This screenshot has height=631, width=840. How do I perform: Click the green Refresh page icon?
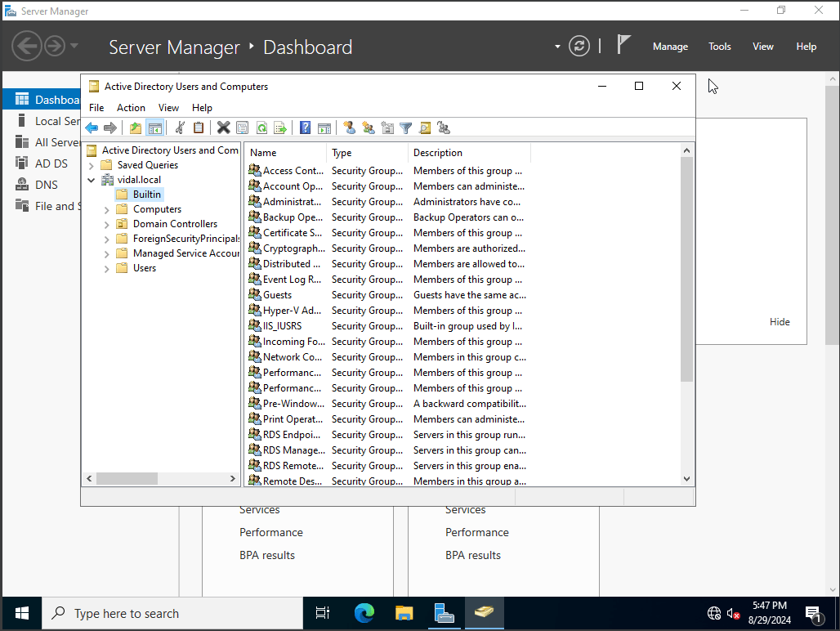pyautogui.click(x=261, y=128)
